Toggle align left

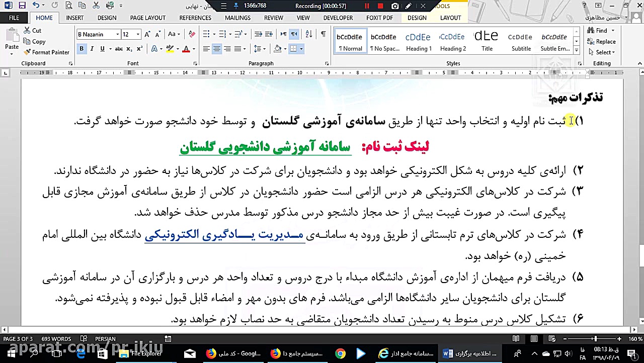(206, 49)
